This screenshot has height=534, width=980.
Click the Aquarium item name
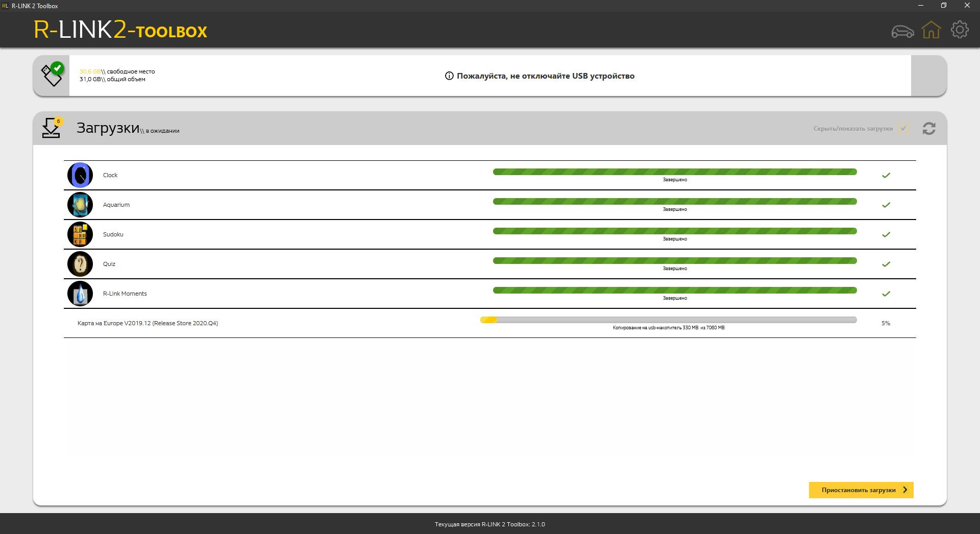click(116, 205)
